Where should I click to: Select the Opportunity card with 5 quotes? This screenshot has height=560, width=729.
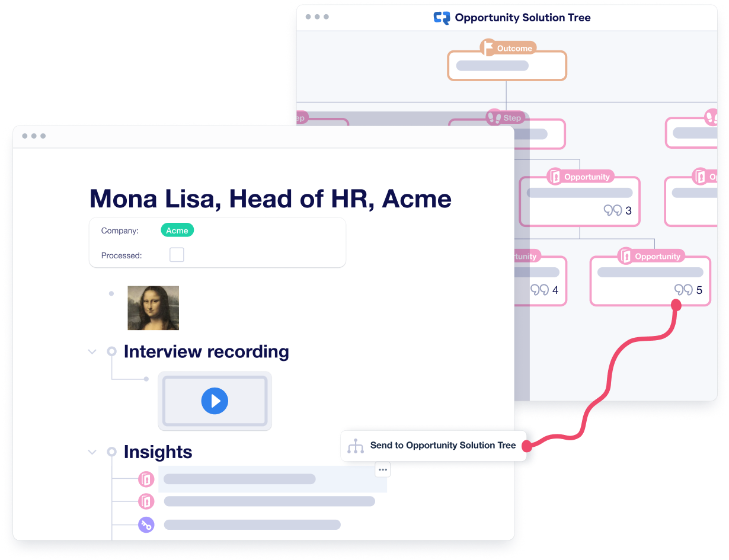tap(650, 281)
